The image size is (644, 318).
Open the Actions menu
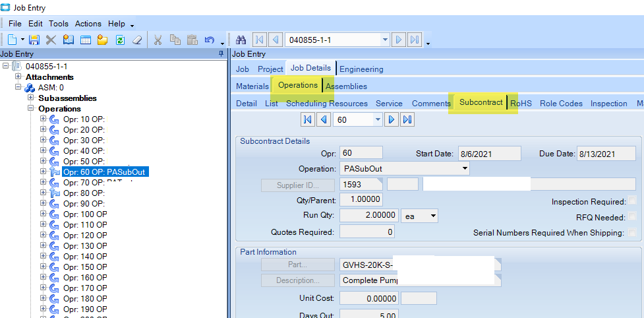click(x=88, y=23)
